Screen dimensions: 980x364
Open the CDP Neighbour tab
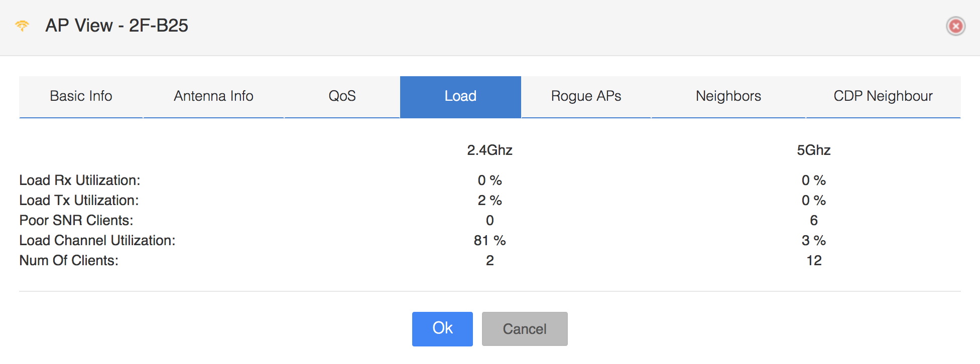(x=883, y=96)
